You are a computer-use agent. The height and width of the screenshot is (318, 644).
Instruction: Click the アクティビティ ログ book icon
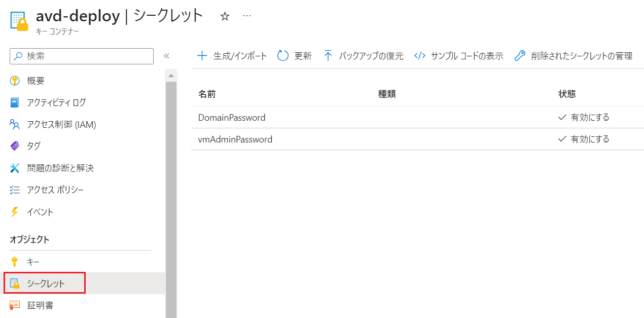[15, 102]
